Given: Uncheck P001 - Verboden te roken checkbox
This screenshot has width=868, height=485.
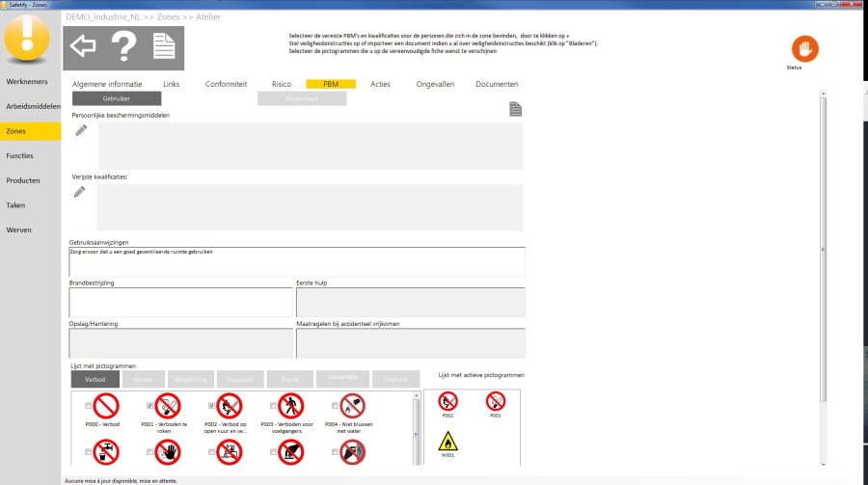Looking at the screenshot, I should 149,406.
